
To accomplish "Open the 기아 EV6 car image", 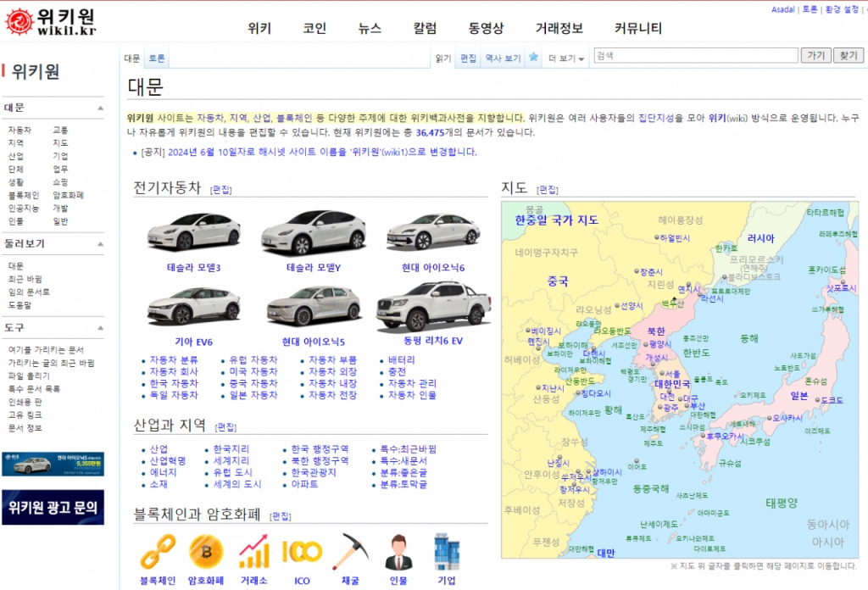I will 194,306.
